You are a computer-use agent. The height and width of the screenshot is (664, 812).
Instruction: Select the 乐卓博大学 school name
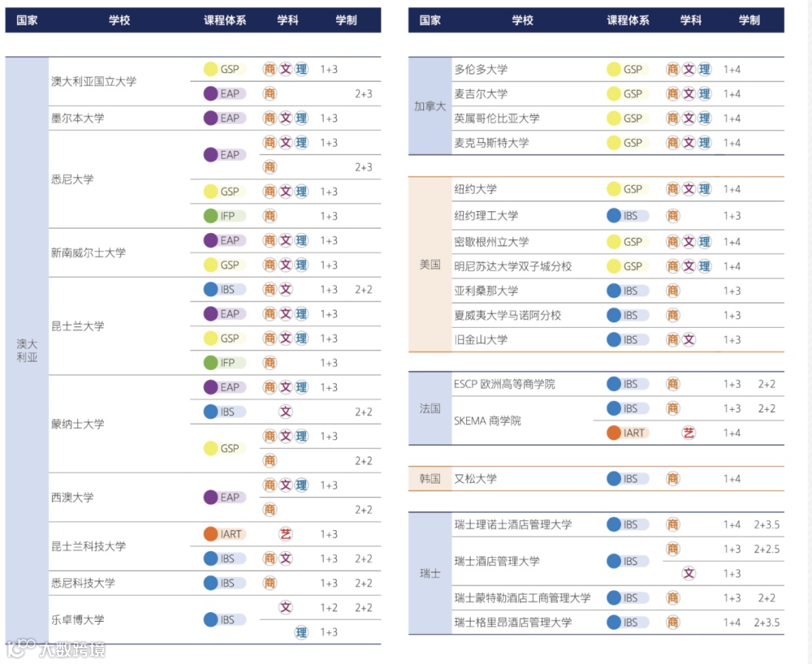77,620
